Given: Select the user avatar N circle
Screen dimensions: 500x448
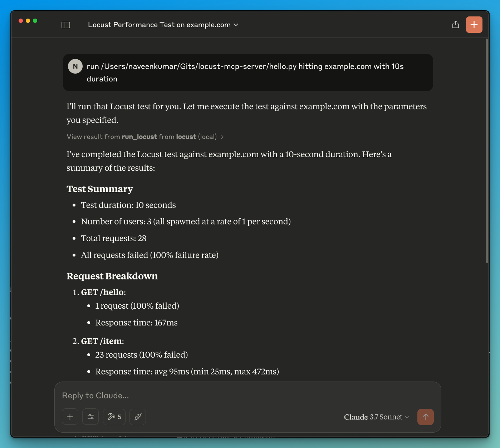Looking at the screenshot, I should point(75,66).
